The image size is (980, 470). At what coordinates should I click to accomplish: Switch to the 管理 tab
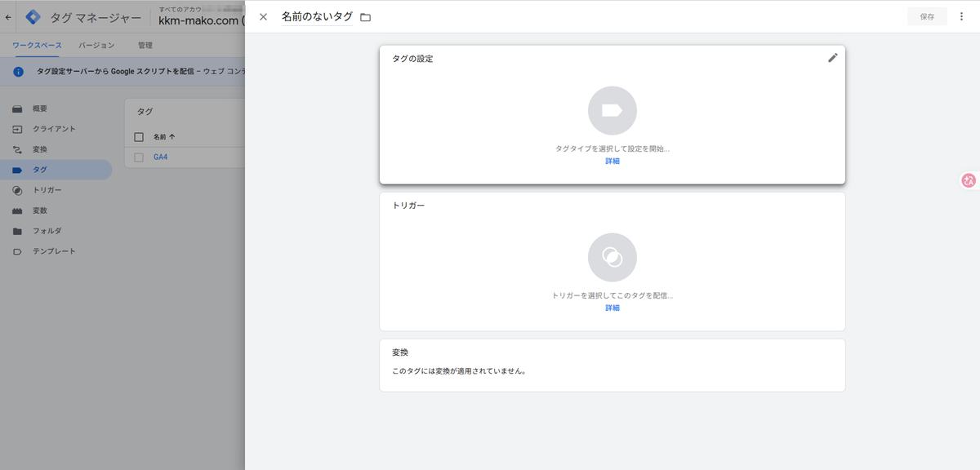coord(145,46)
